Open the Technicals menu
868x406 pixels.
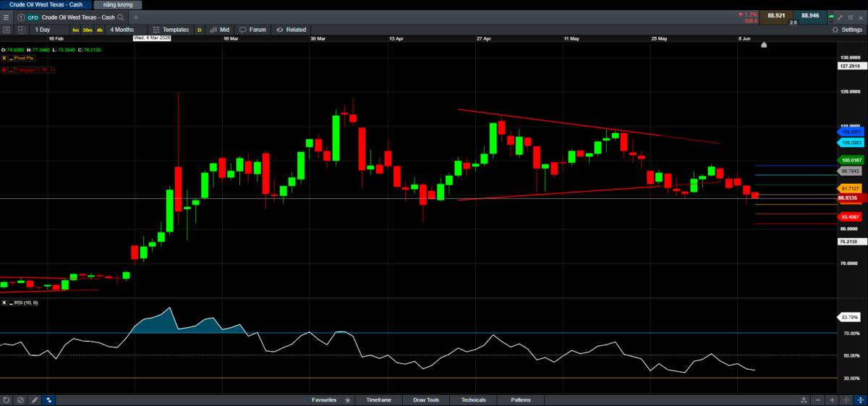[474, 399]
